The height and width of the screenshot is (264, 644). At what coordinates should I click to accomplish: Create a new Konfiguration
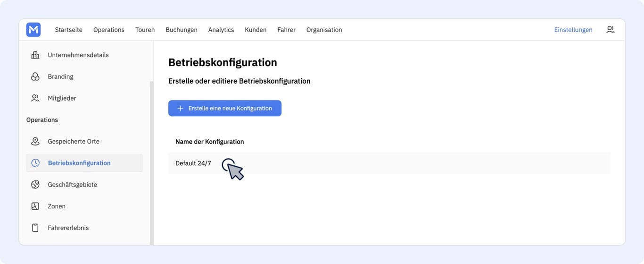coord(225,108)
